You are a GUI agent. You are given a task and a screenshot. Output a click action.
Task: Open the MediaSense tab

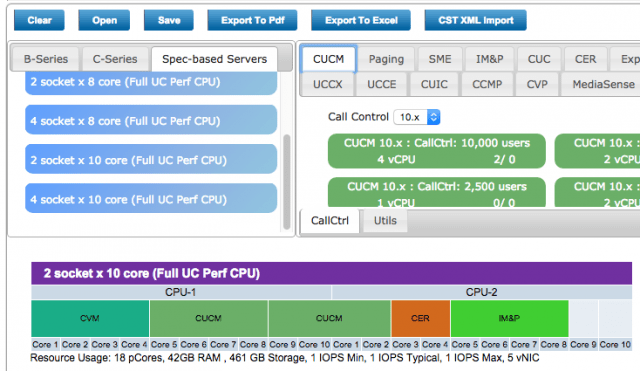pyautogui.click(x=603, y=84)
